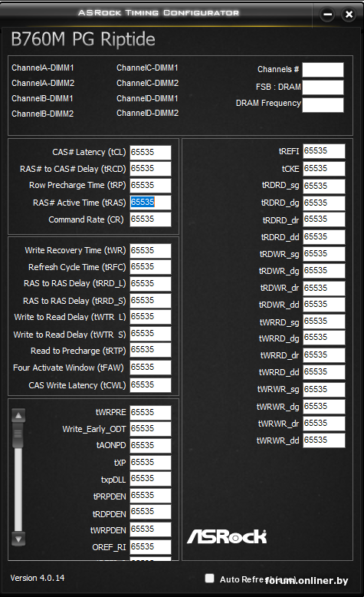Focus the tRDWR_sg value field
Screen dimensions: 364x597
click(323, 254)
